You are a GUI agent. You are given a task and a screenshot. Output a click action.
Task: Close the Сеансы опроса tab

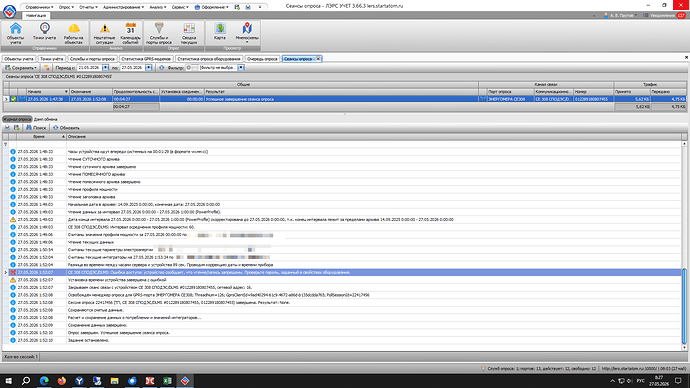click(x=318, y=59)
